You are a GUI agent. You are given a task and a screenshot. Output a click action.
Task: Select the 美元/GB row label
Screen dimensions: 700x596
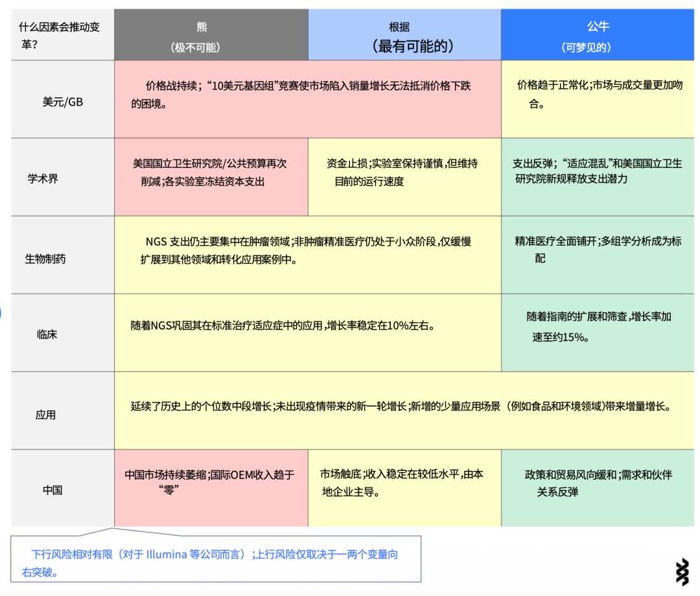pos(63,100)
